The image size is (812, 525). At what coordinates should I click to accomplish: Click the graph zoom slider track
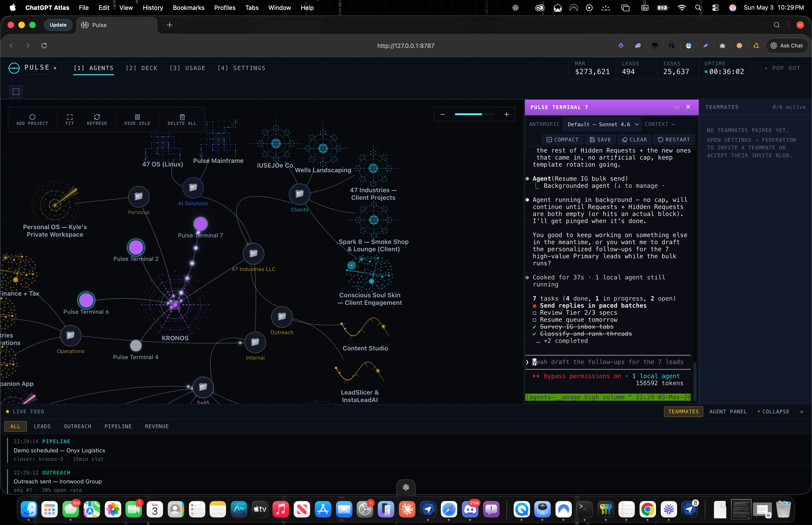(x=474, y=114)
